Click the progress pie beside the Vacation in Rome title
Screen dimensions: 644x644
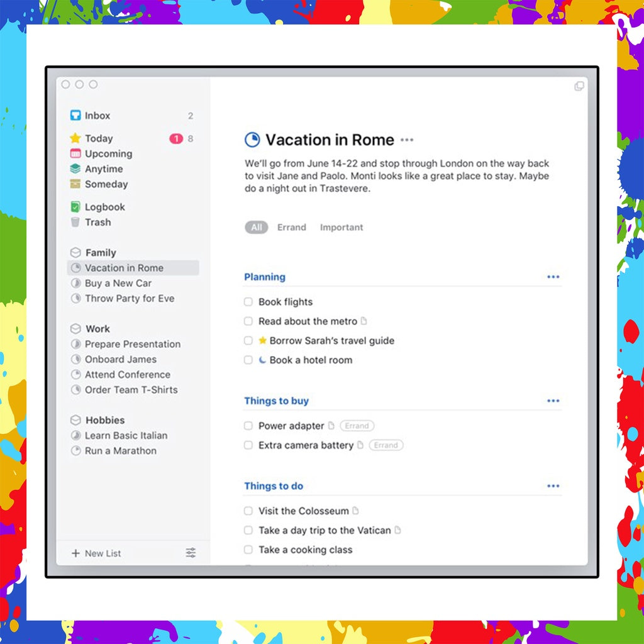252,140
